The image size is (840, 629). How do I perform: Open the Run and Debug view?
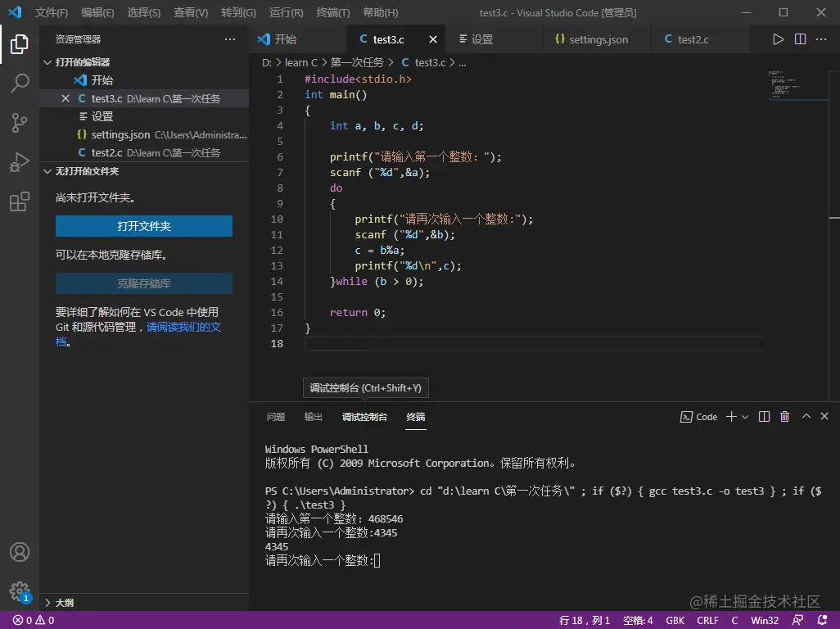pos(20,162)
